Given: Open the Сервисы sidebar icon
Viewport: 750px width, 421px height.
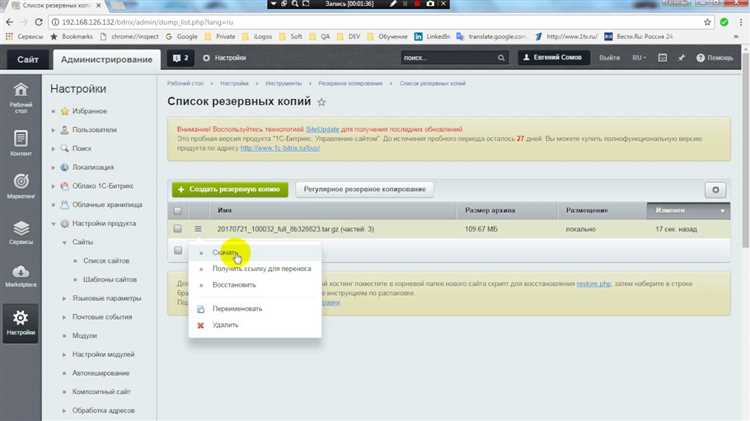Looking at the screenshot, I should 21,233.
